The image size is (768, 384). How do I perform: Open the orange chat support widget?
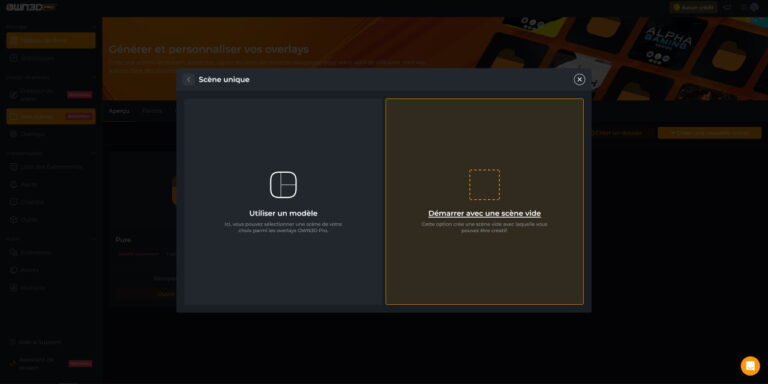point(750,365)
